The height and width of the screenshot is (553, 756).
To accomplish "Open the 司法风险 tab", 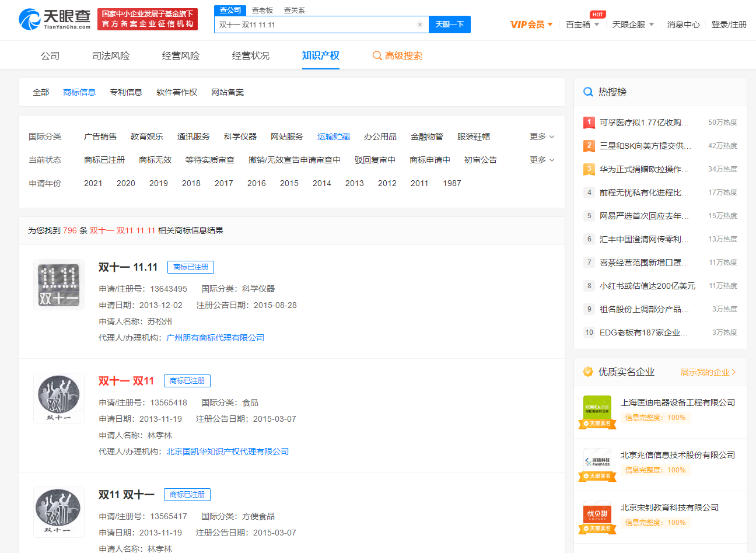I will click(111, 55).
